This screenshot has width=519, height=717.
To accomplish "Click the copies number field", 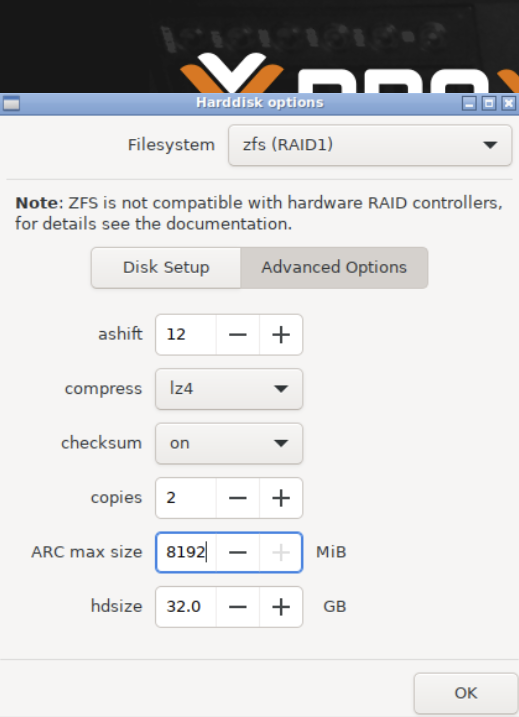I will click(186, 498).
